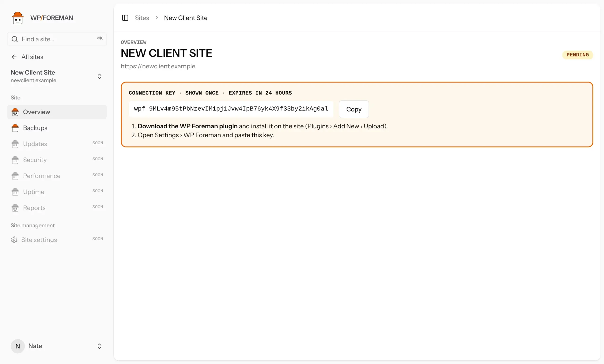Select the Security menu item
The height and width of the screenshot is (364, 604).
(x=57, y=160)
